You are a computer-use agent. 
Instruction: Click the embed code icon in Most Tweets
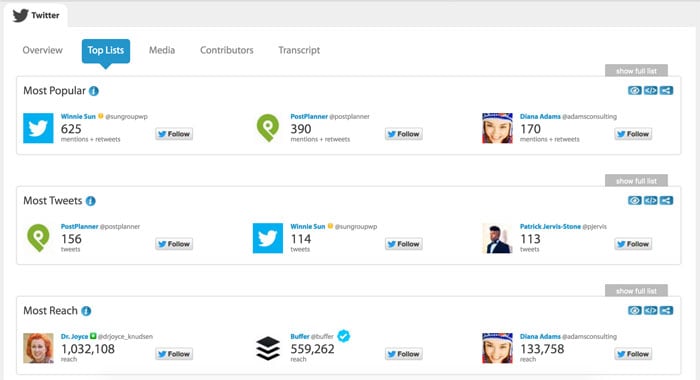tap(650, 200)
